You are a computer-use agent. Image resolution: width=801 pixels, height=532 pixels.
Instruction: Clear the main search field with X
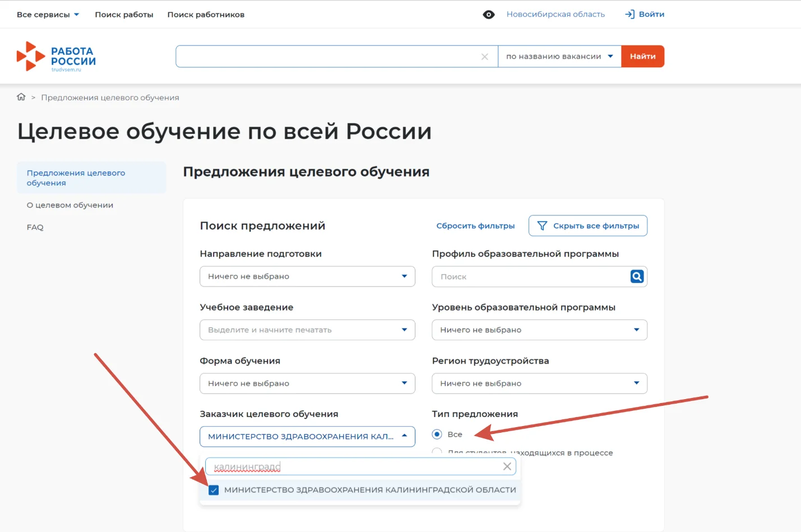pos(485,57)
